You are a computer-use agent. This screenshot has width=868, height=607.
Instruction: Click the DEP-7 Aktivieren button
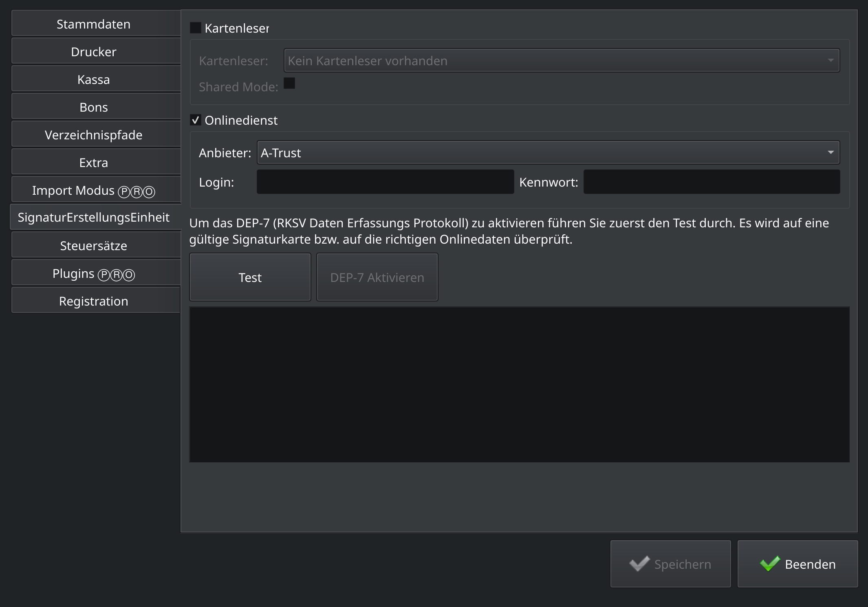(377, 277)
